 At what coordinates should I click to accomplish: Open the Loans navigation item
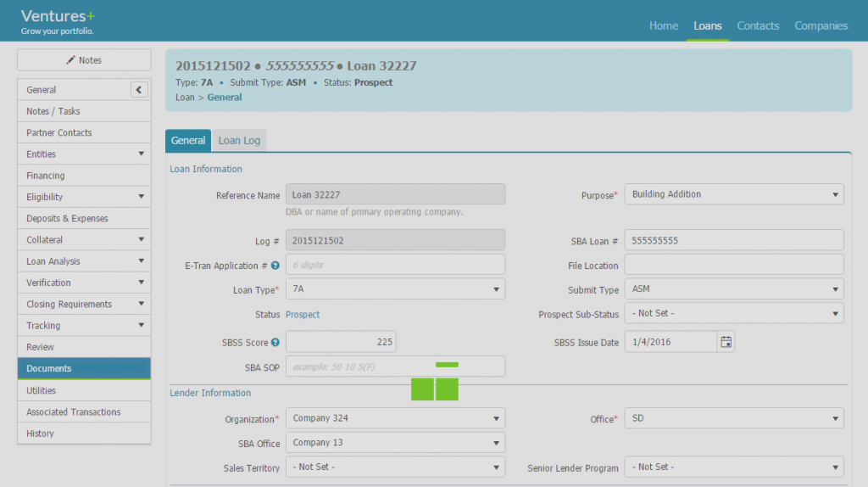[708, 25]
